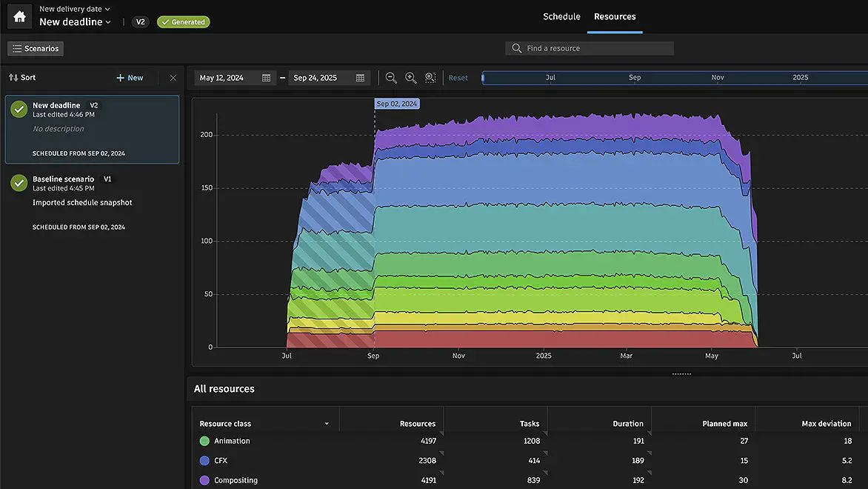Screen dimensions: 868x489
Task: Toggle the New deadline scenario checkmark
Action: [x=19, y=110]
